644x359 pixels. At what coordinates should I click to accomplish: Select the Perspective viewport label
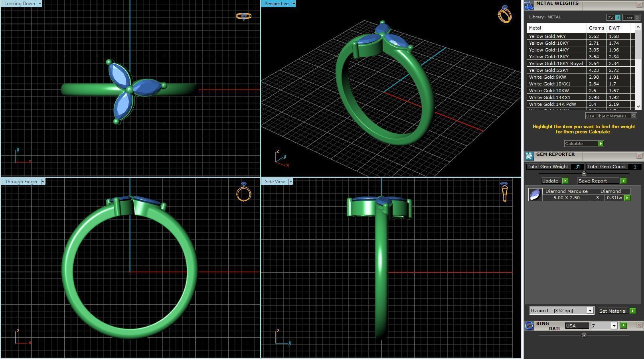click(x=276, y=4)
